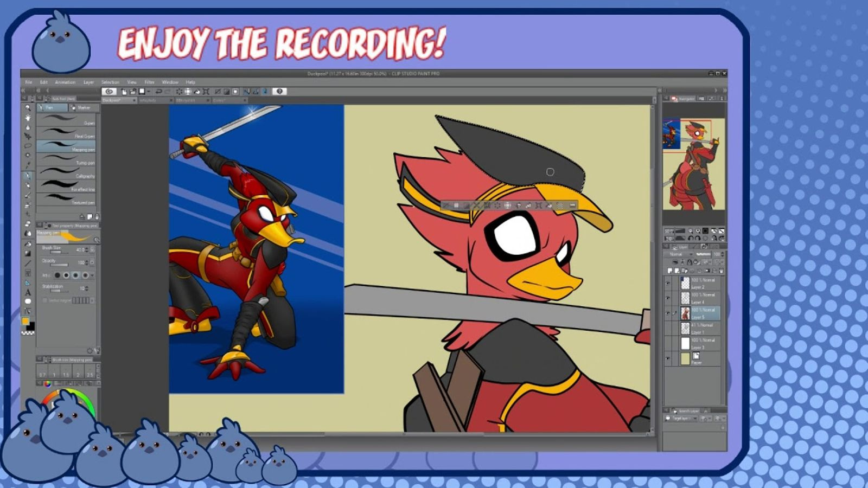Viewport: 868px width, 488px height.
Task: Select the Textured pen brush
Action: click(66, 200)
